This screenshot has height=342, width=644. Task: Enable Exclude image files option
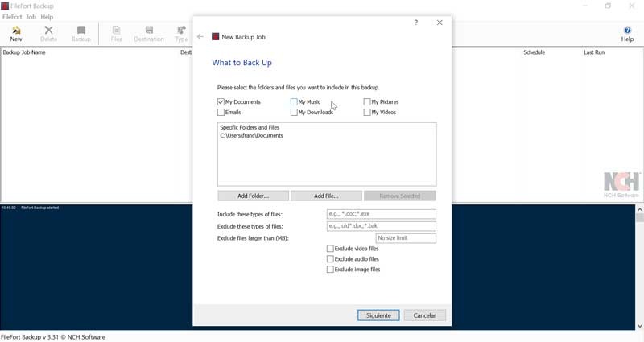pyautogui.click(x=330, y=270)
